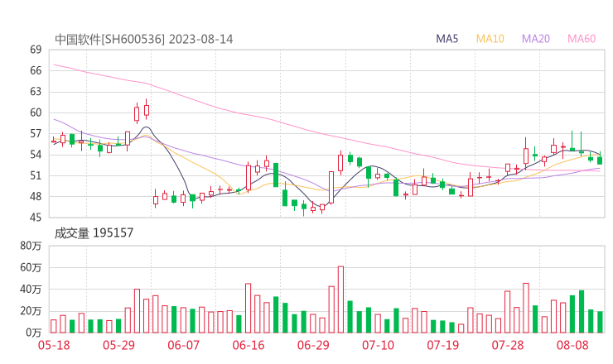Click the tallest red volume bar above 60万

[x=340, y=299]
